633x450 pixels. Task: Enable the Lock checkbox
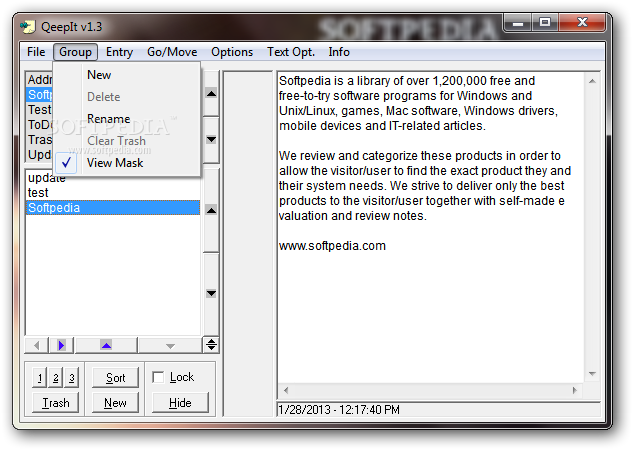tap(158, 377)
